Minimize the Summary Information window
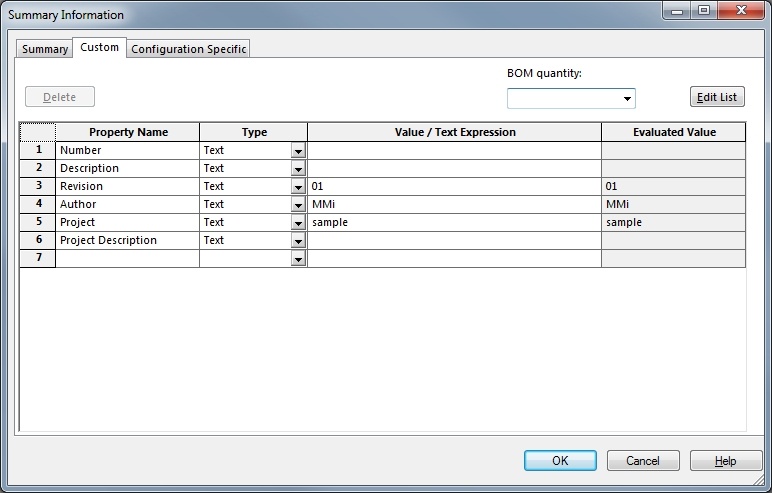The image size is (772, 493). [677, 10]
